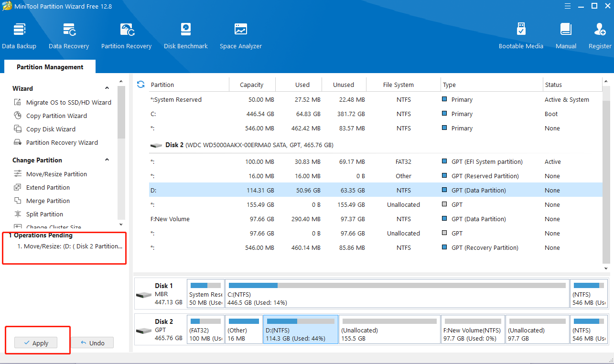Viewport: 614px width, 364px height.
Task: Sort by the Used column header
Action: (x=298, y=85)
